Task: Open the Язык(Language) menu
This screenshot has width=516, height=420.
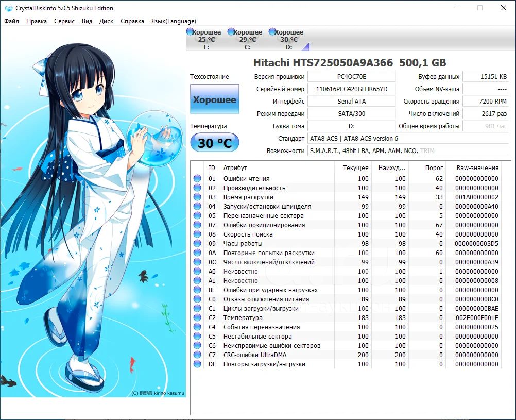Action: (174, 21)
